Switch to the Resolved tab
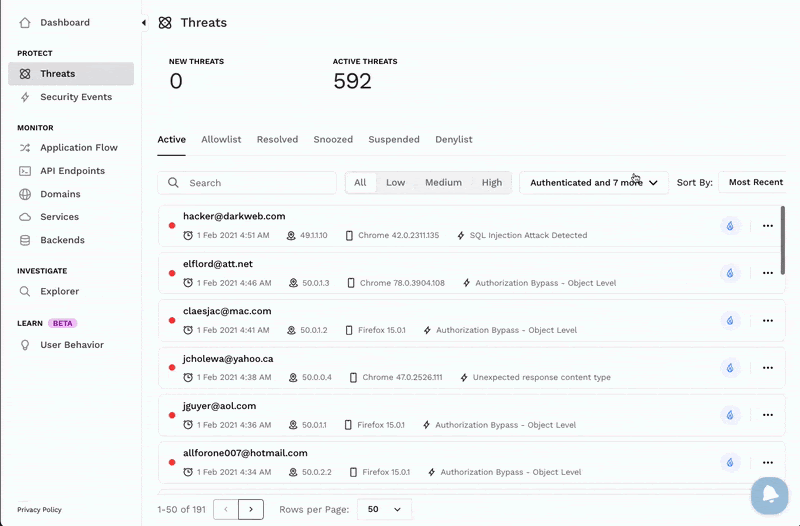The width and height of the screenshot is (800, 526). [277, 140]
